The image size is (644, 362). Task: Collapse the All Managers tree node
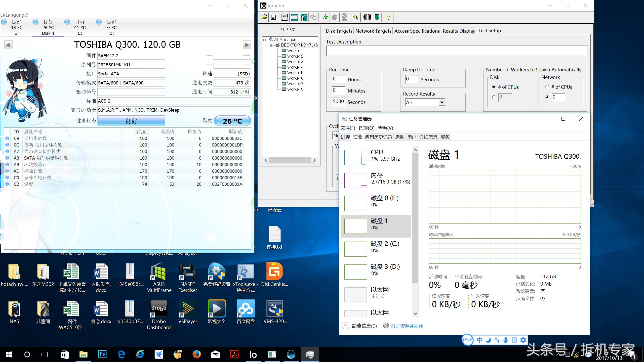tap(265, 40)
